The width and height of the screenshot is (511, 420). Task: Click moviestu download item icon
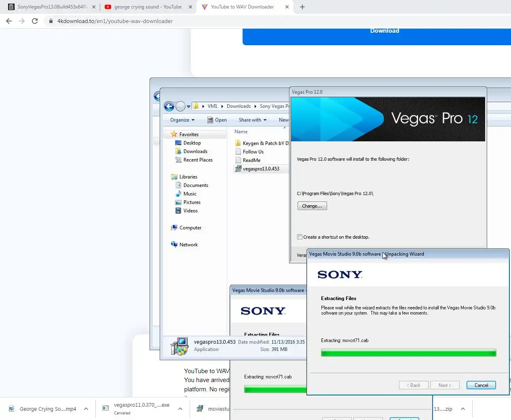[200, 409]
